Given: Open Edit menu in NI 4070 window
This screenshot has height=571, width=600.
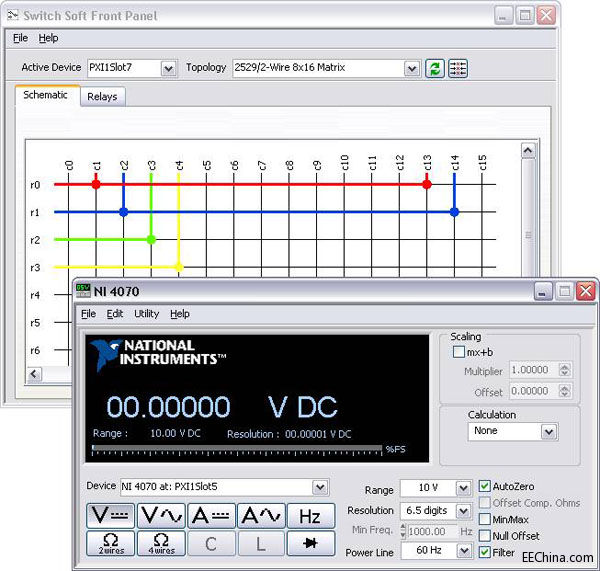Looking at the screenshot, I should pyautogui.click(x=115, y=314).
